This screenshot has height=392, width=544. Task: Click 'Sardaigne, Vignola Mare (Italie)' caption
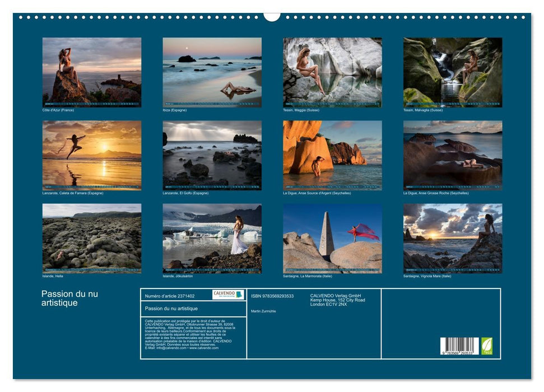[x=427, y=276]
